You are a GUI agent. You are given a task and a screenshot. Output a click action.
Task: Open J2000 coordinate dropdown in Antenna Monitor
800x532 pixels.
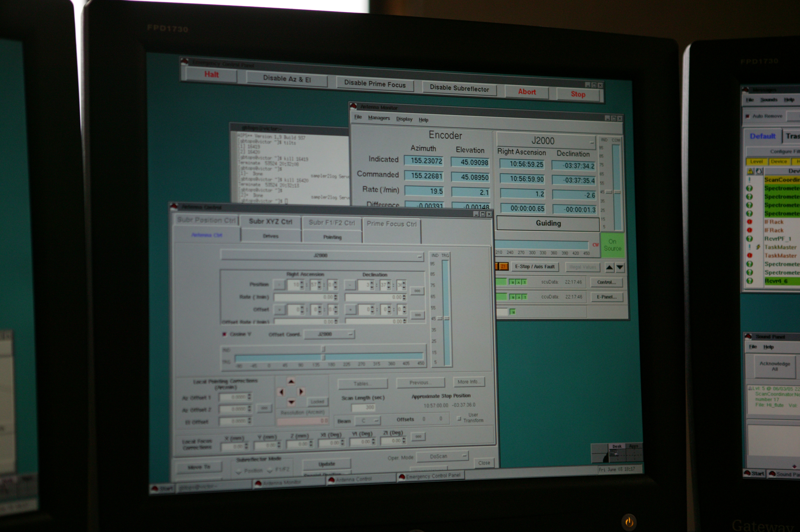click(546, 141)
